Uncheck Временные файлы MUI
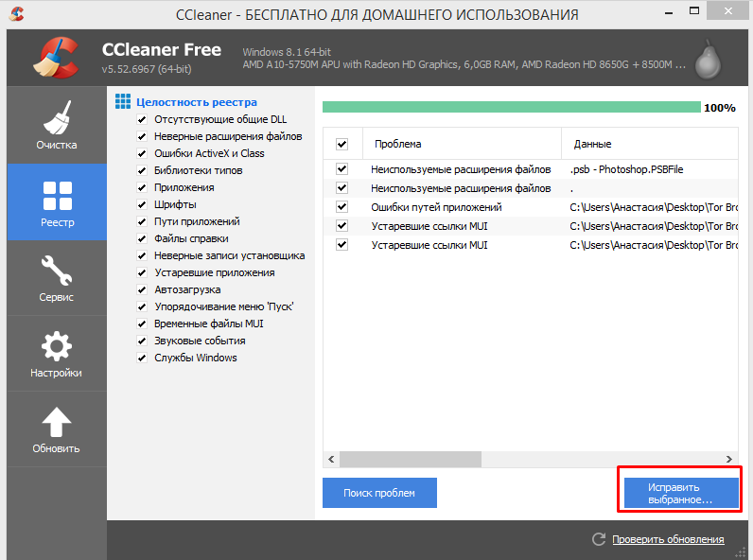Viewport: 753px width, 560px height. click(x=142, y=324)
